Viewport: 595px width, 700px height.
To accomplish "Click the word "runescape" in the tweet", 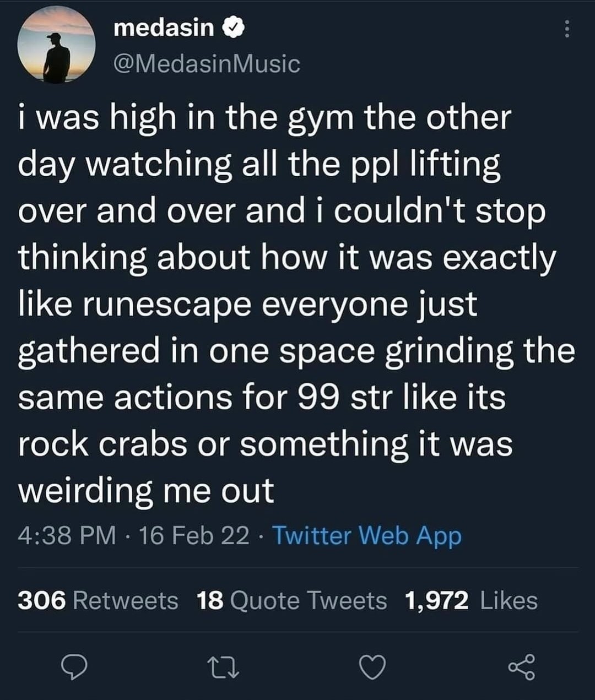I will [167, 305].
